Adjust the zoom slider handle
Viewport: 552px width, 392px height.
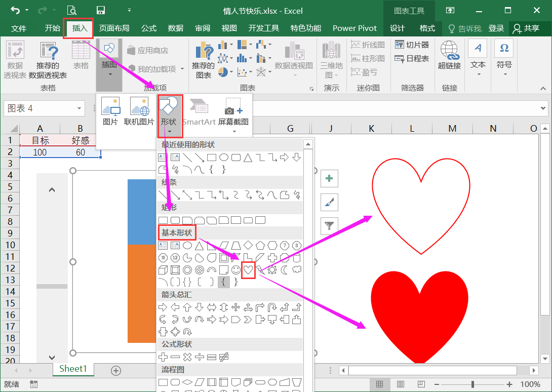tap(472, 384)
